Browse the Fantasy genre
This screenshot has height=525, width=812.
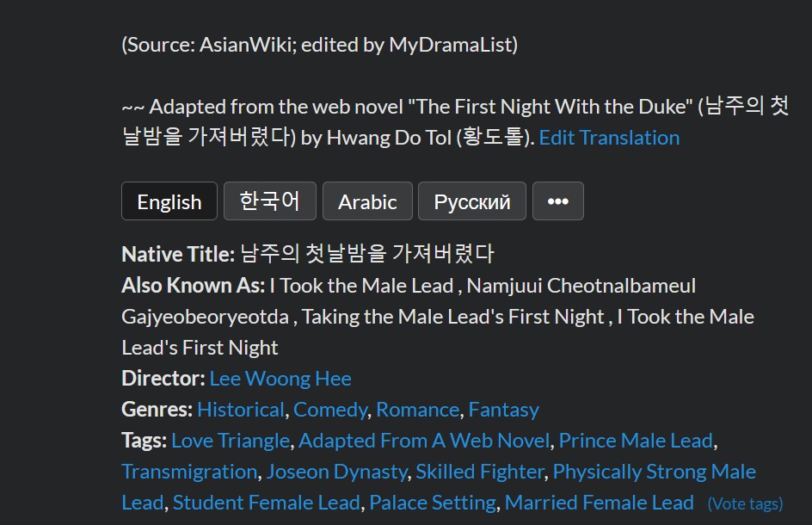click(x=504, y=410)
